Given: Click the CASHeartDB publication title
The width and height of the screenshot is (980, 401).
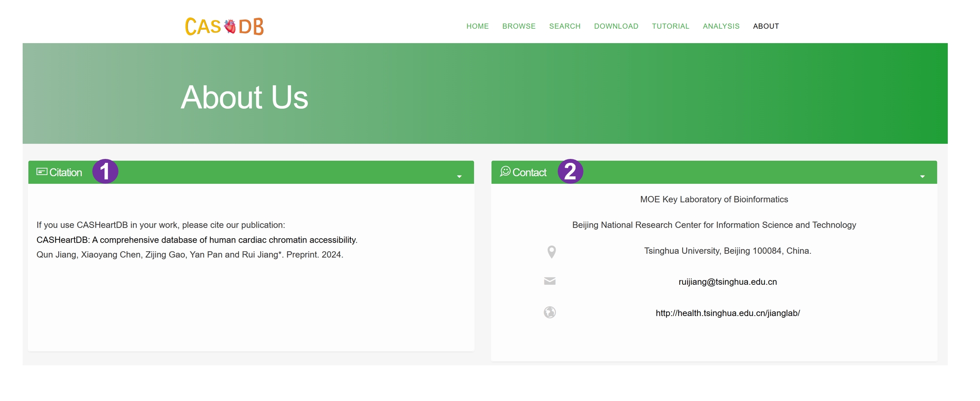Looking at the screenshot, I should point(197,240).
